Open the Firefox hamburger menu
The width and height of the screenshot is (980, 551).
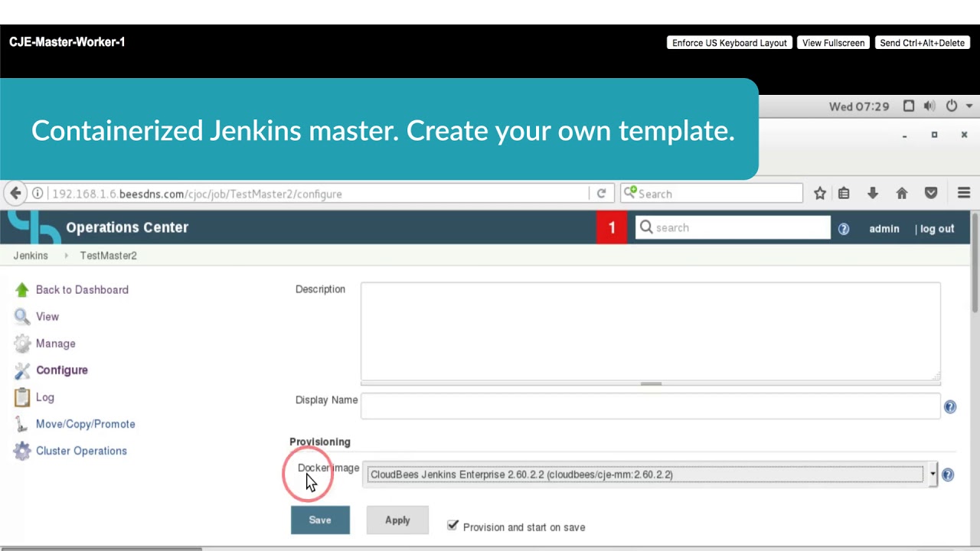(x=964, y=194)
